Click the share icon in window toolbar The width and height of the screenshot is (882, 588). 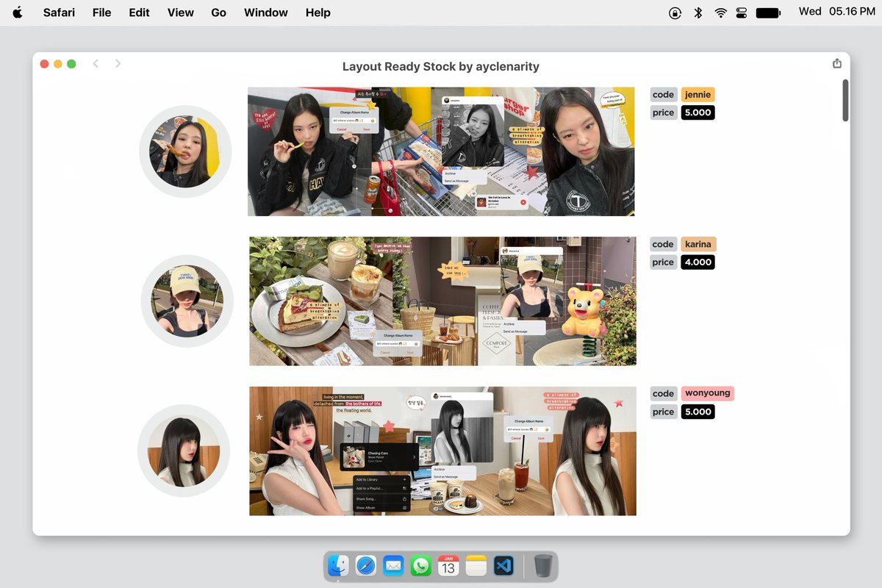(x=837, y=64)
